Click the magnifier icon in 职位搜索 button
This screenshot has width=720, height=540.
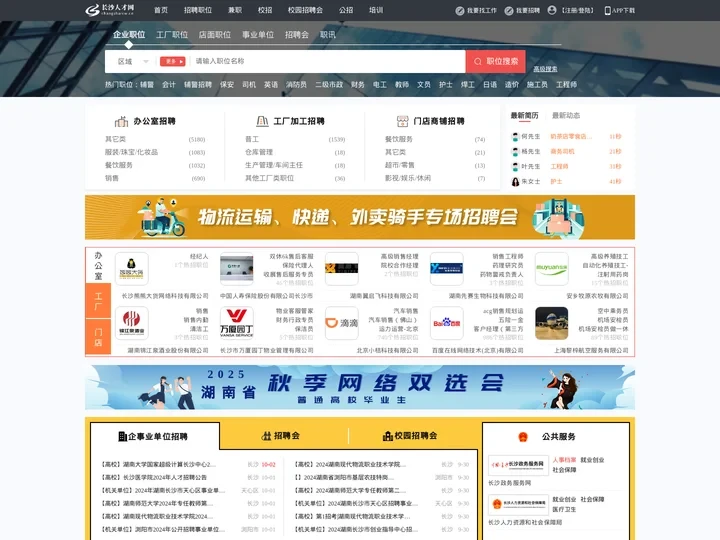(x=478, y=61)
